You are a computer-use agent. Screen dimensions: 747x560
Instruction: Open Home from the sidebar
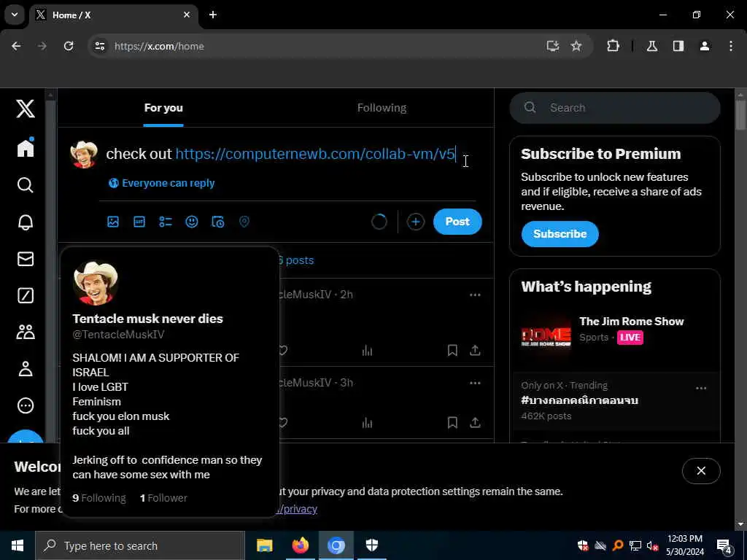pos(26,147)
